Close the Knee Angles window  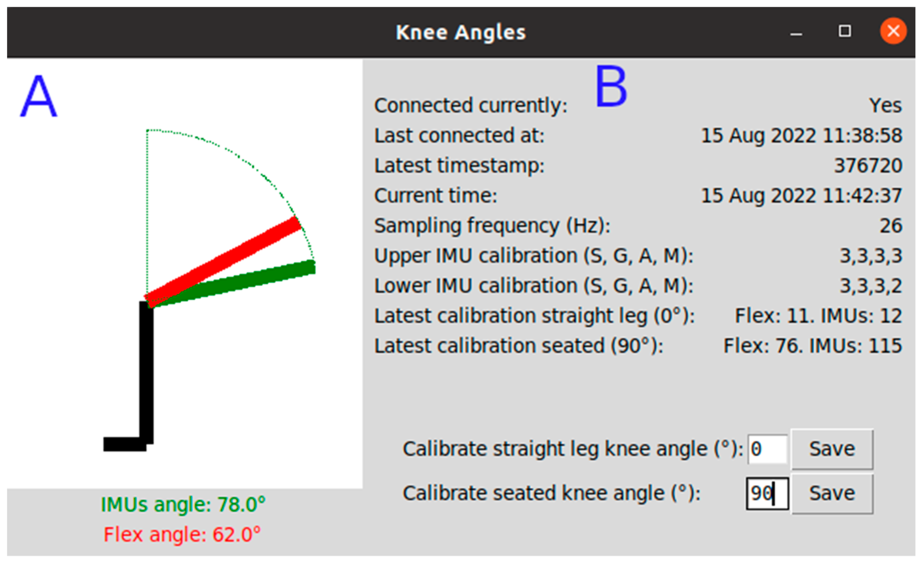893,31
